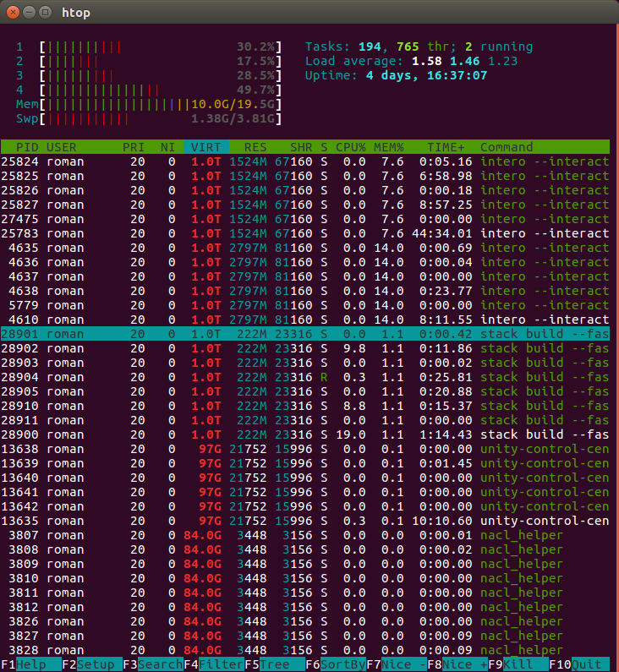Image resolution: width=619 pixels, height=672 pixels.
Task: Click the NI column header
Action: tap(167, 147)
